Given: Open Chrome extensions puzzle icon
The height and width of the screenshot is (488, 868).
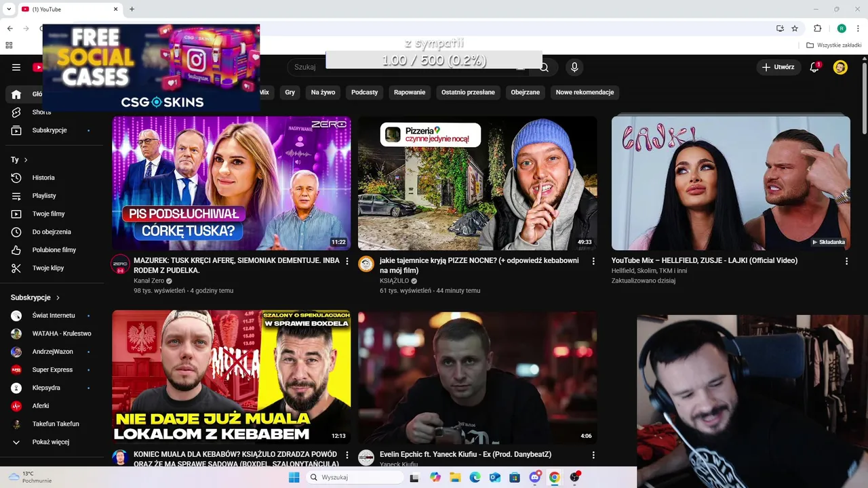Looking at the screenshot, I should [x=817, y=28].
